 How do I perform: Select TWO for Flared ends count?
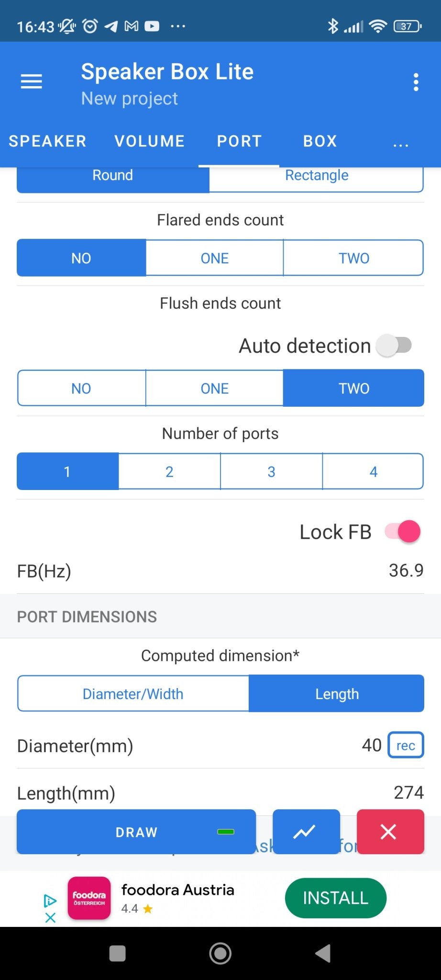[x=354, y=258]
